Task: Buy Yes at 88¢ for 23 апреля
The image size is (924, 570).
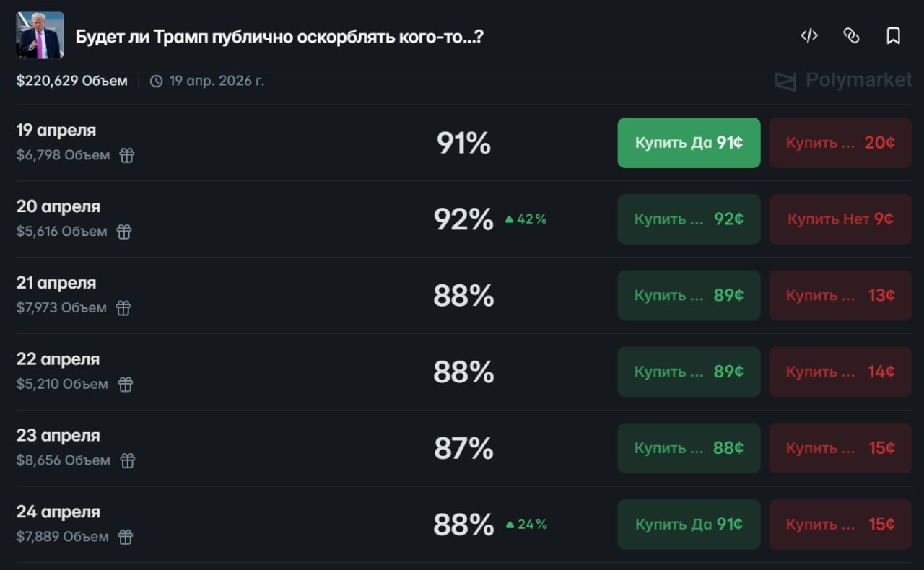Action: 689,448
